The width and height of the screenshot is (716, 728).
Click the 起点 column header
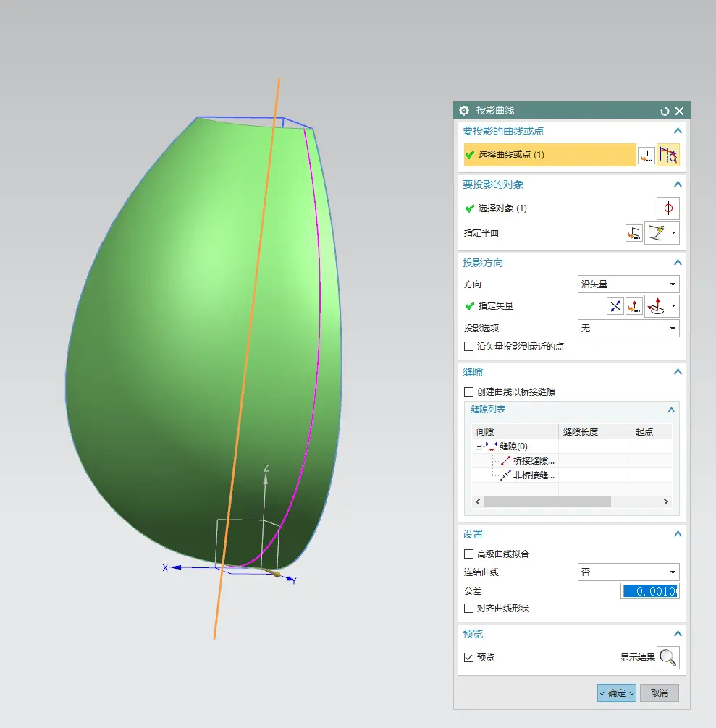(x=651, y=432)
